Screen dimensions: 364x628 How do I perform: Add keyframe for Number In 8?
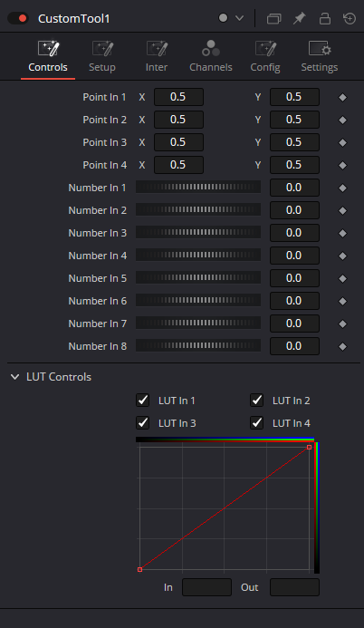tap(343, 346)
